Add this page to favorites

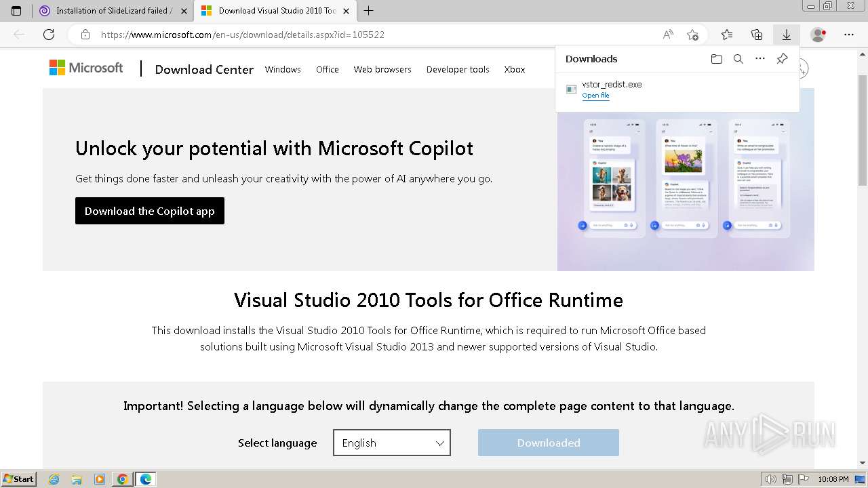tap(692, 35)
